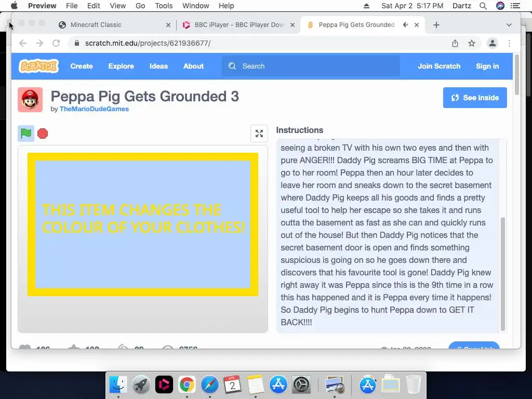Click the Mario author avatar

(x=30, y=100)
